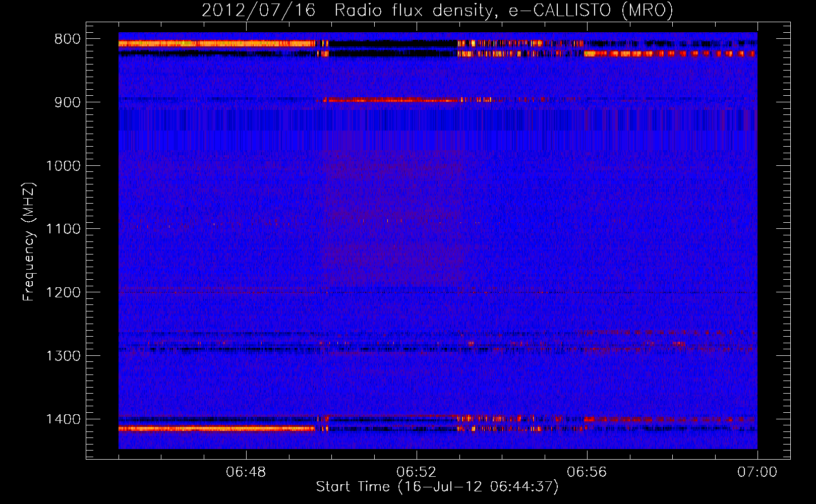This screenshot has width=816, height=504.
Task: Click the plot title '2012/07/16 Radio flux density, e-CALLISTO (MRO)'
Action: click(x=437, y=11)
